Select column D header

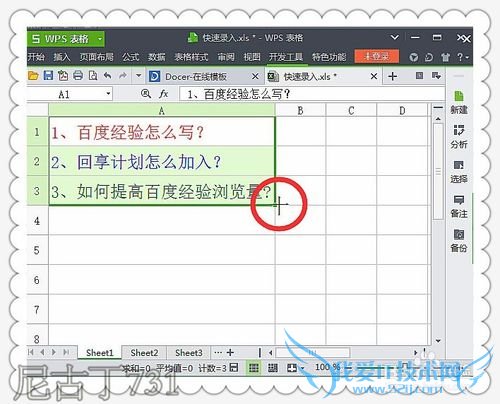pos(402,110)
